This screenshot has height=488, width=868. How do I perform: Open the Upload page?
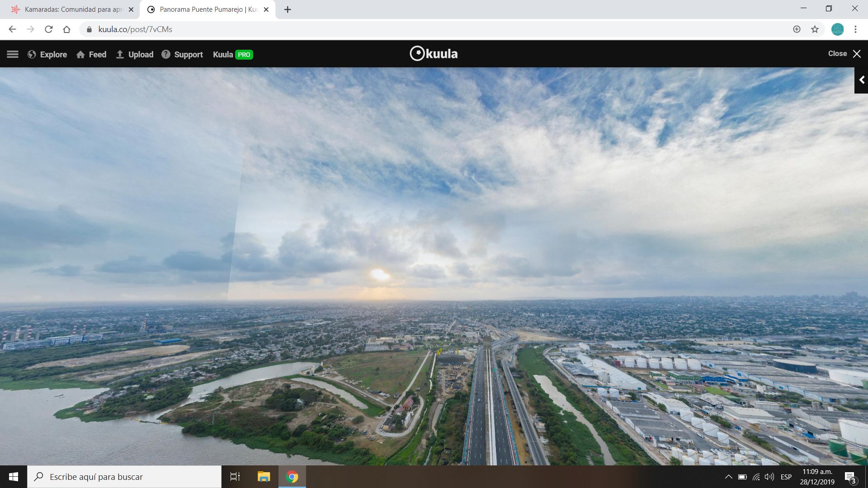click(135, 54)
